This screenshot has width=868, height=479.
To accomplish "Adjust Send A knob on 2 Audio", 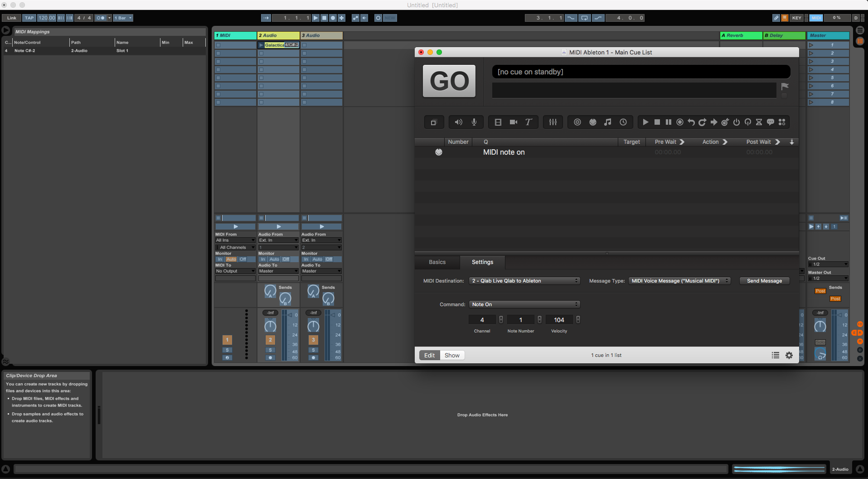I will 270,291.
